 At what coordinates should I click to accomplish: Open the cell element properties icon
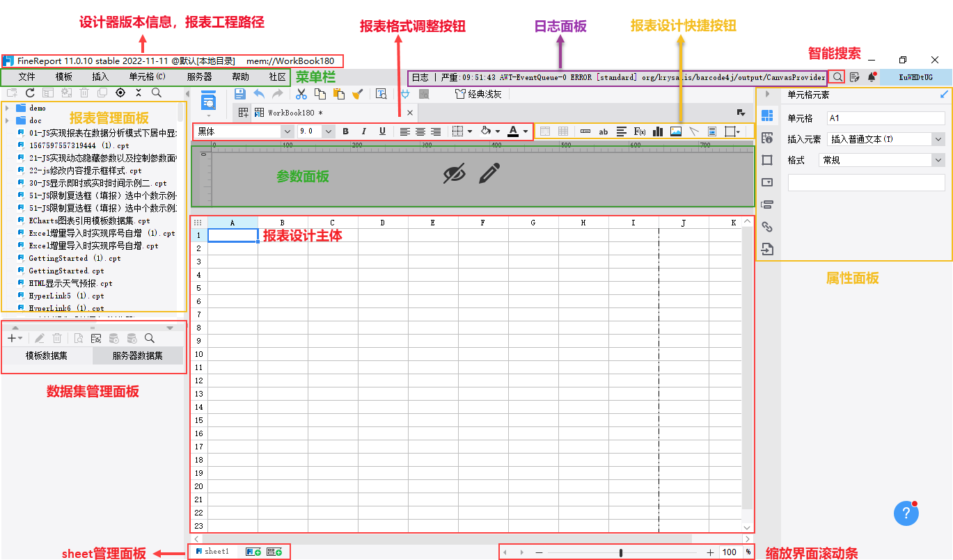[767, 115]
